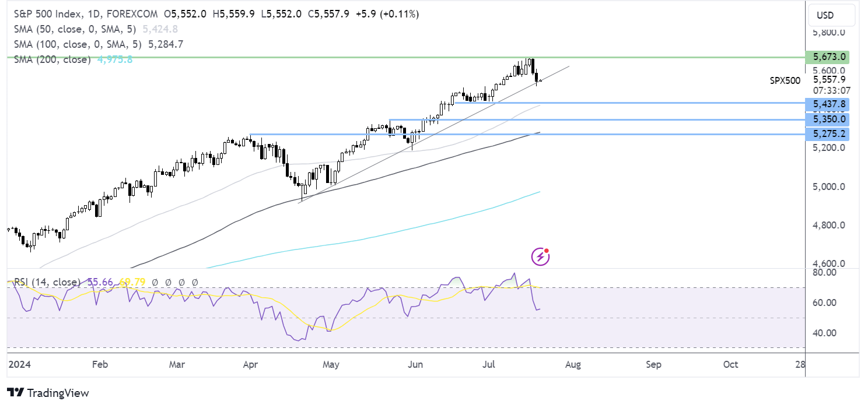Click the May label on time axis
Viewport: 868px width, 408px height.
[331, 364]
